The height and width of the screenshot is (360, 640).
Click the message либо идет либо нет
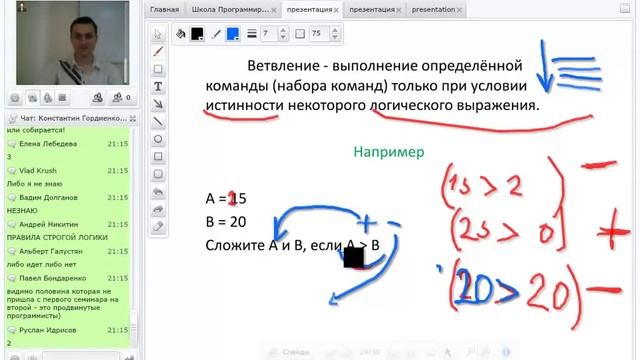point(41,264)
